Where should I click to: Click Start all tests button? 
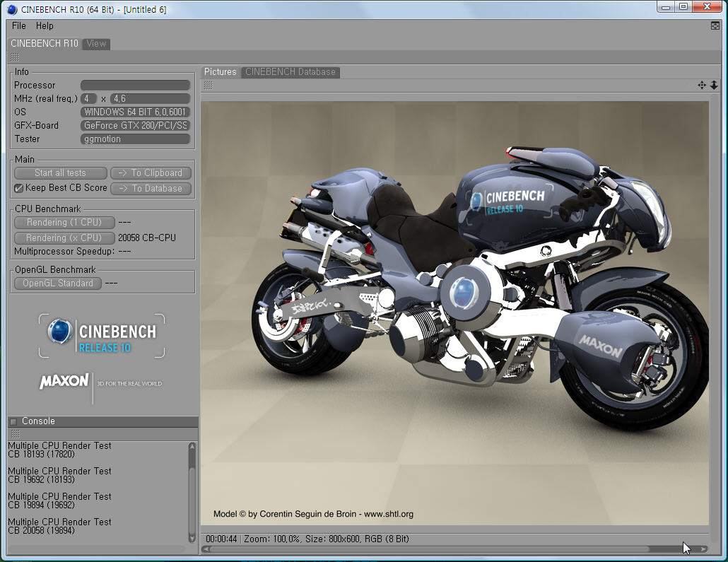(x=60, y=172)
